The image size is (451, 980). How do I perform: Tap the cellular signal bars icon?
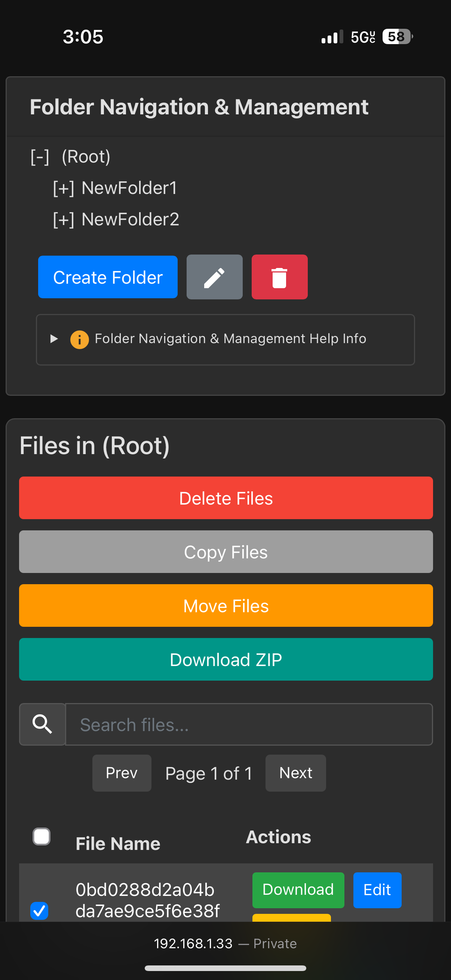332,37
